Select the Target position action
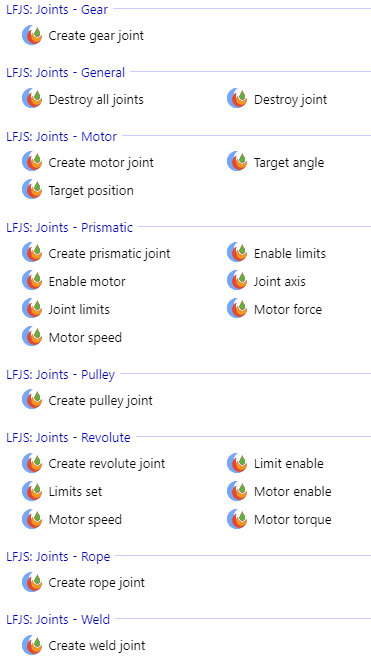371x671 pixels. coord(91,190)
